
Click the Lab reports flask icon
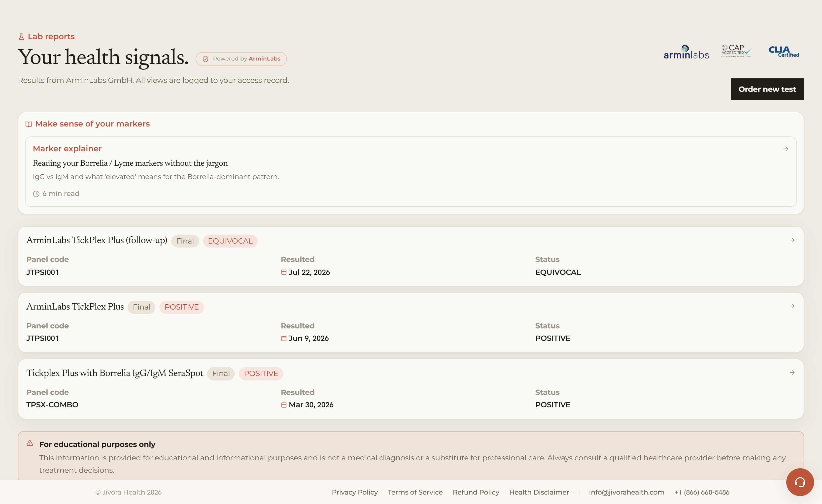point(21,37)
